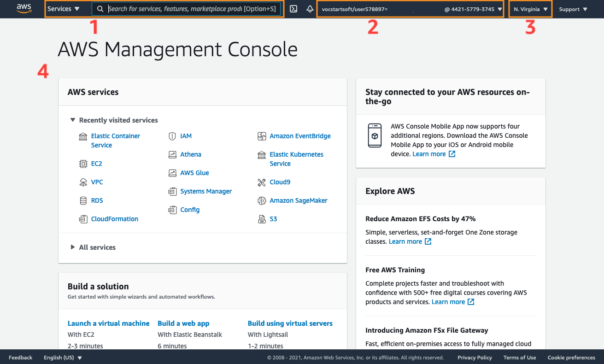Viewport: 604px width, 364px height.
Task: Open the Config service link
Action: (x=190, y=210)
